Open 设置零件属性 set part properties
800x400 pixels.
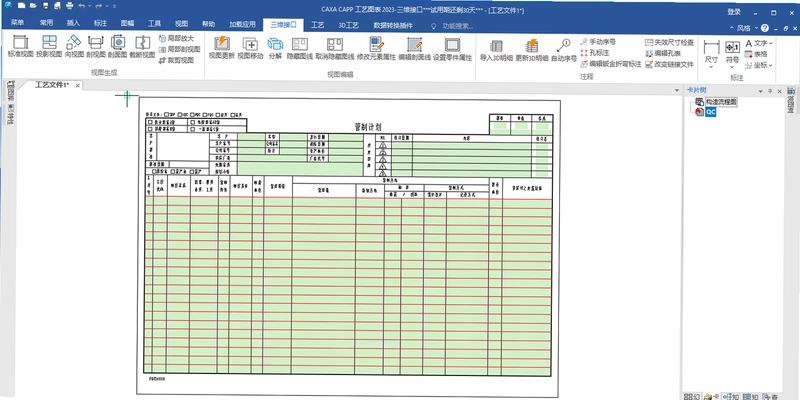pyautogui.click(x=452, y=48)
